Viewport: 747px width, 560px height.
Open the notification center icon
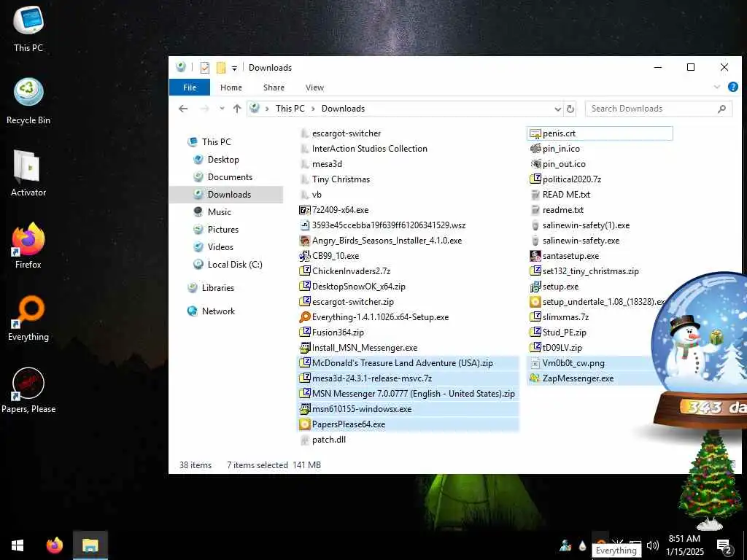724,545
